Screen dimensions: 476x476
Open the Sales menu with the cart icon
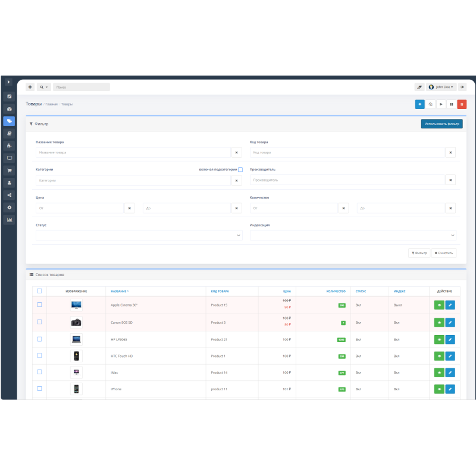pyautogui.click(x=8, y=170)
